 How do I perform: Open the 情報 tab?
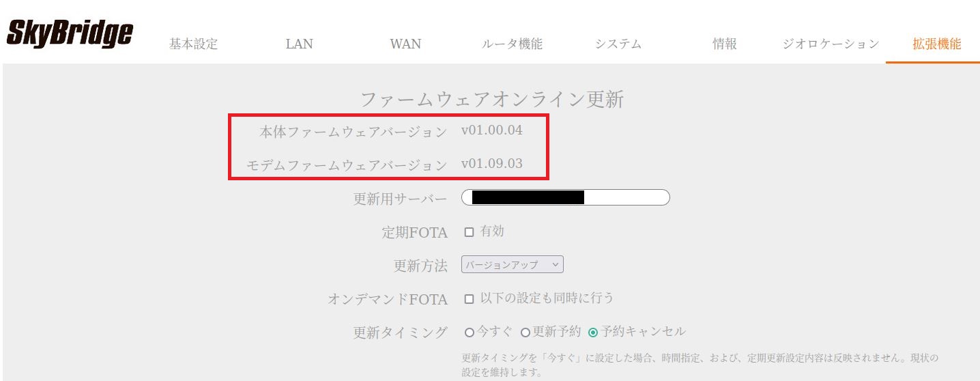[x=724, y=44]
